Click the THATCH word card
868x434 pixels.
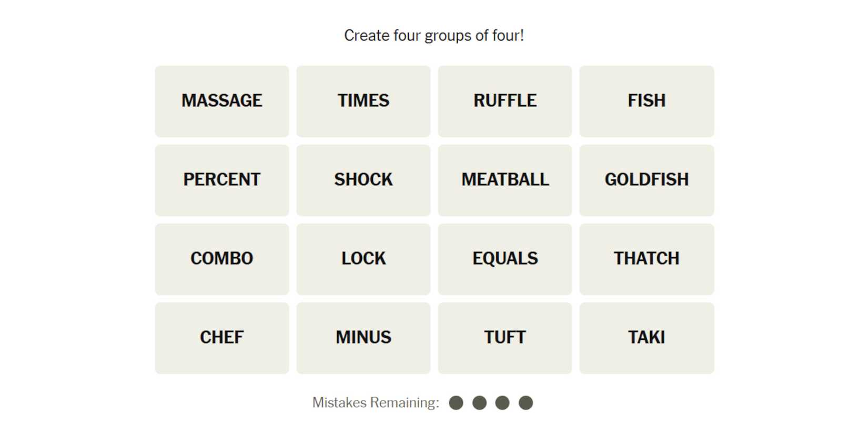coord(646,259)
